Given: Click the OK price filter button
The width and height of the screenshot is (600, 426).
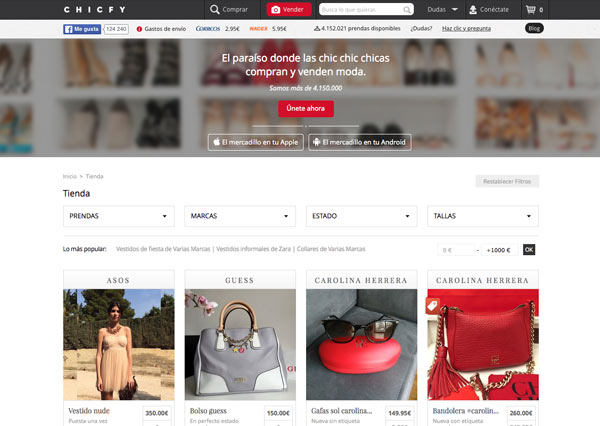Looking at the screenshot, I should [529, 250].
